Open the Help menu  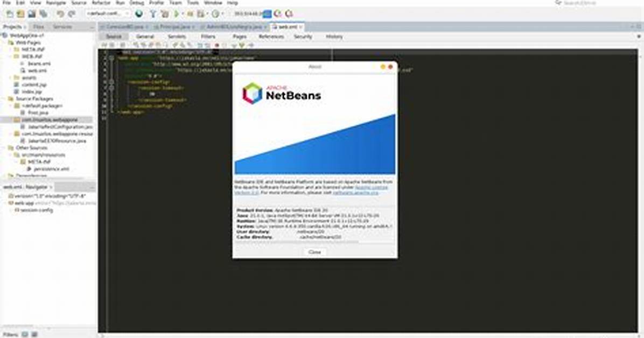click(x=233, y=3)
